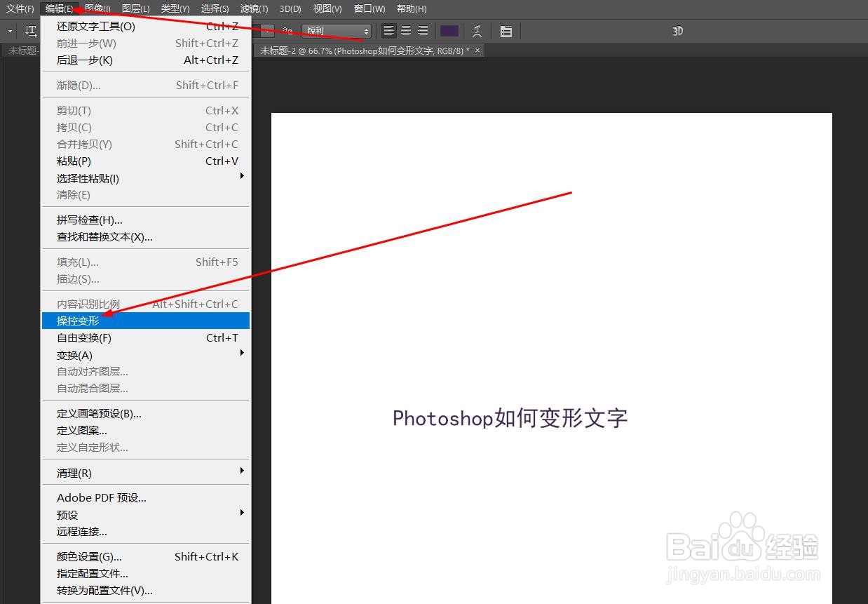
Task: Open the text color swatch
Action: [449, 31]
